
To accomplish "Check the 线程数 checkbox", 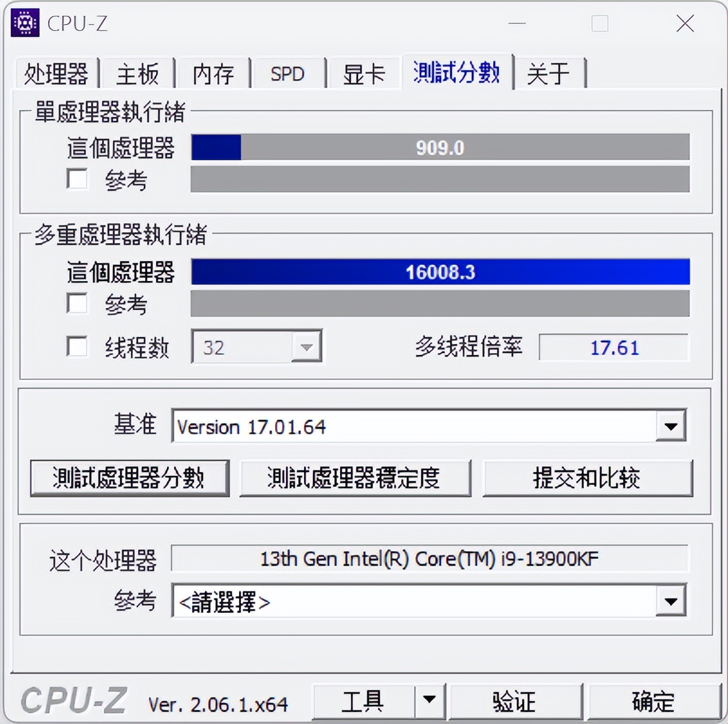I will [x=77, y=347].
